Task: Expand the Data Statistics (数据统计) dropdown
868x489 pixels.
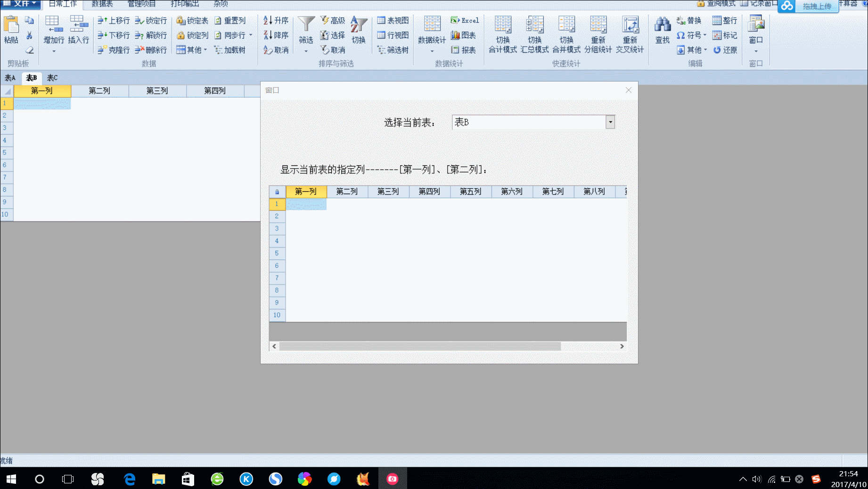Action: [432, 51]
